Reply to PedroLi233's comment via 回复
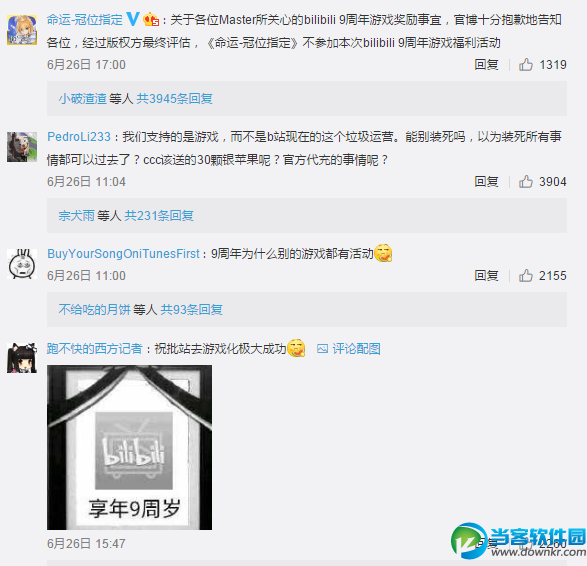 tap(486, 182)
